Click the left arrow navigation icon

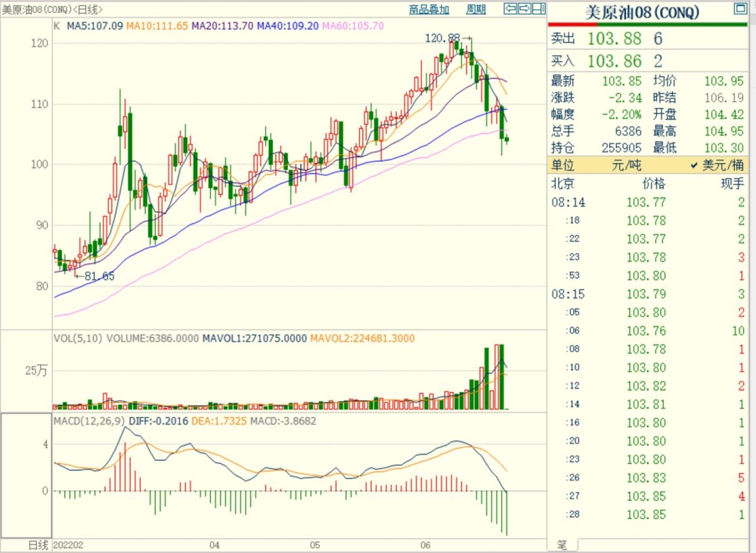point(510,9)
